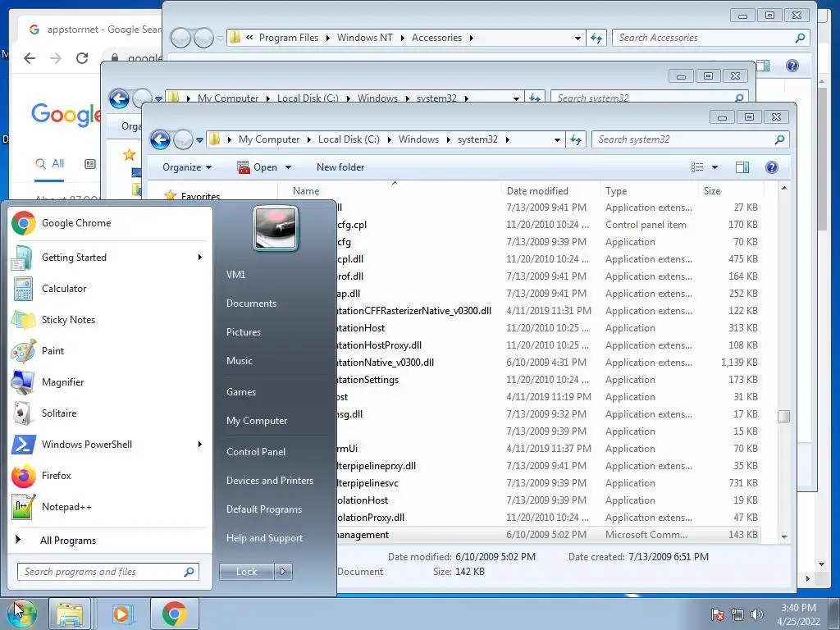Refresh the Accessories window address bar
Viewport: 840px width, 630px height.
596,38
